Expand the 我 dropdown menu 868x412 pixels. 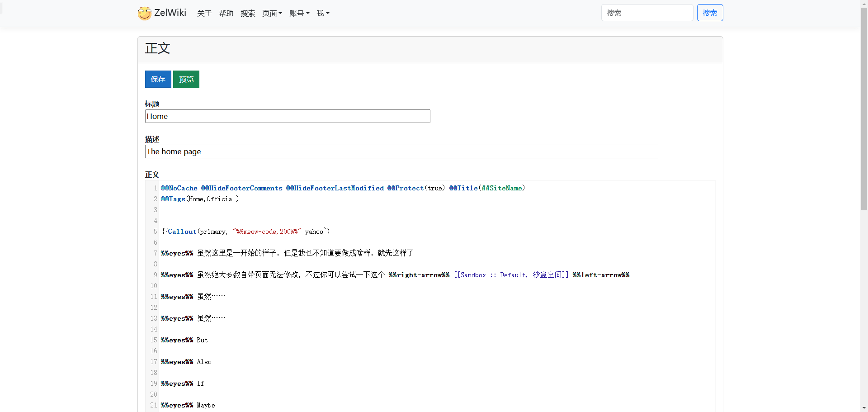click(x=323, y=14)
